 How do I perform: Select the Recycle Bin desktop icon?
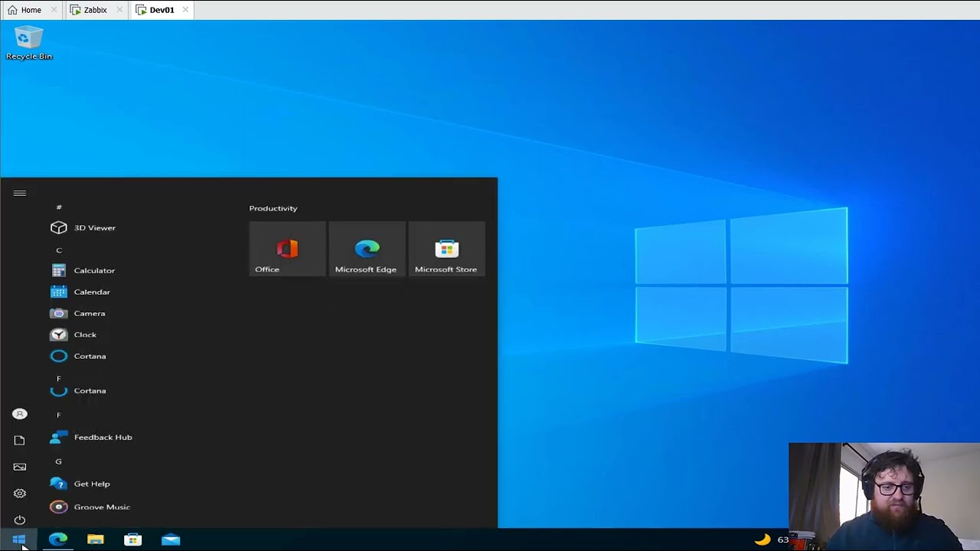[x=29, y=43]
